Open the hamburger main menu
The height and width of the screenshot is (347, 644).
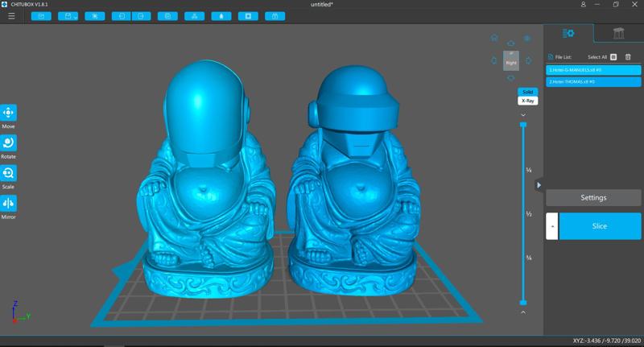tap(11, 16)
